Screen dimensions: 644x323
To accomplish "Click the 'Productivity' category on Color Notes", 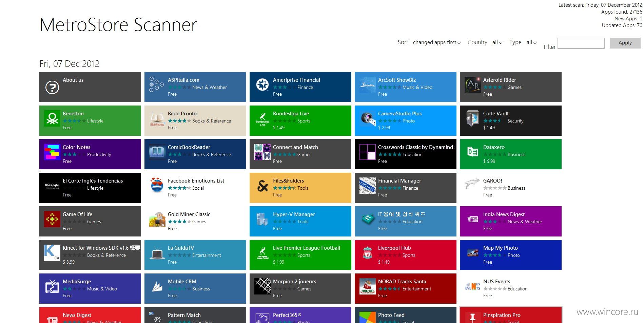I will (x=99, y=155).
